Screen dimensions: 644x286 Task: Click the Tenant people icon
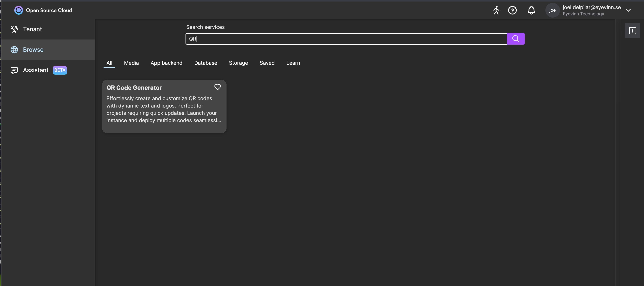[14, 29]
